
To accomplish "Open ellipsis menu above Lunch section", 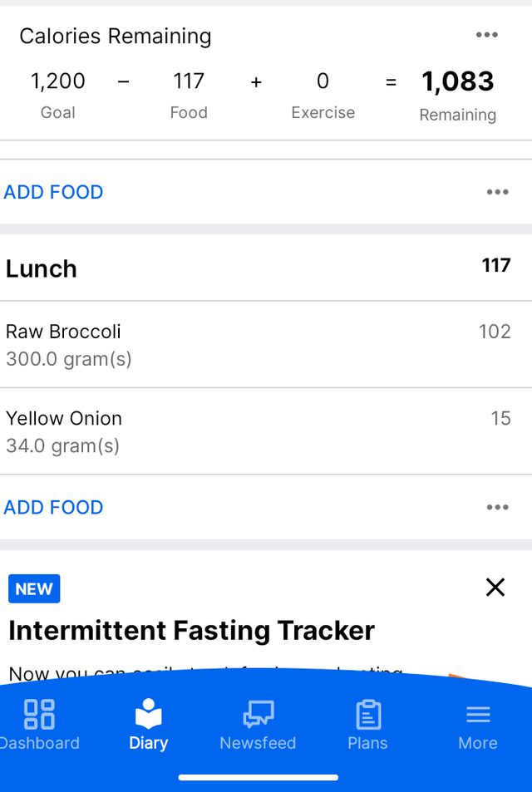I will coord(498,192).
